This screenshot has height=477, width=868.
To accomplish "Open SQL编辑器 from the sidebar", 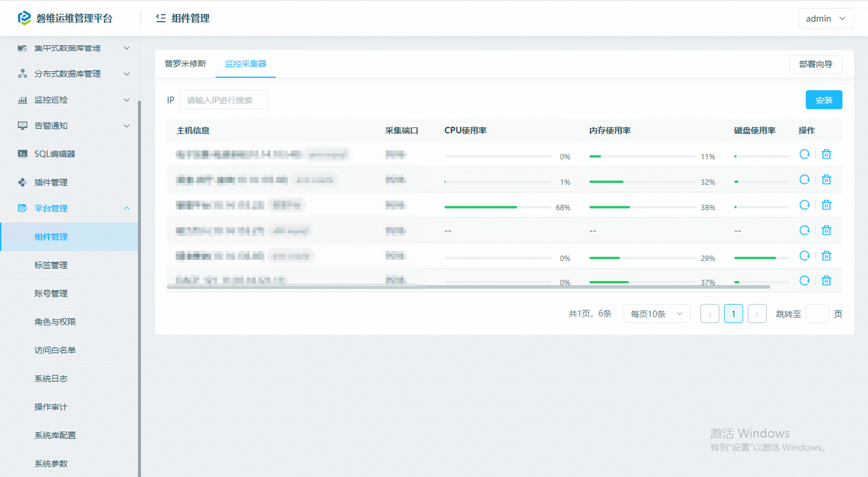I will (55, 154).
